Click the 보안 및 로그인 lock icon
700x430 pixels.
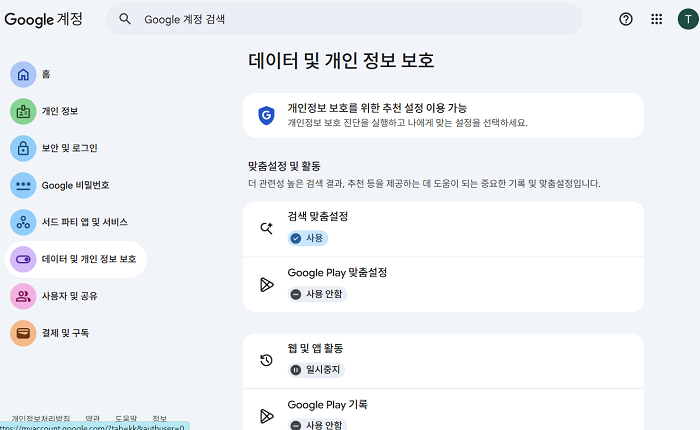(x=23, y=148)
